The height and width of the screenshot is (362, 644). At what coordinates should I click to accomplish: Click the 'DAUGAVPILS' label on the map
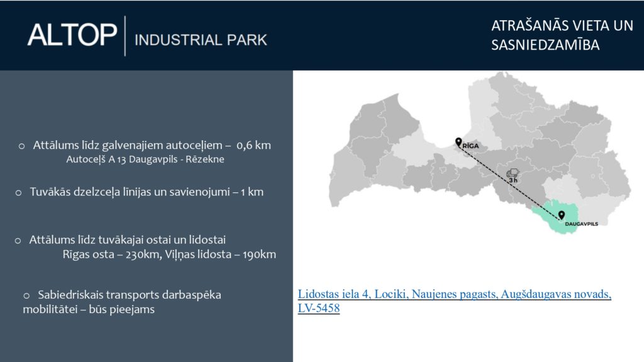point(580,224)
